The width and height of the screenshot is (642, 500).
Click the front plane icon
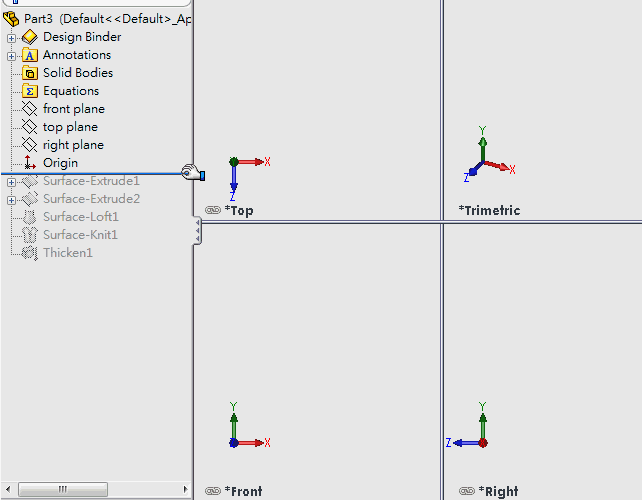[x=29, y=109]
